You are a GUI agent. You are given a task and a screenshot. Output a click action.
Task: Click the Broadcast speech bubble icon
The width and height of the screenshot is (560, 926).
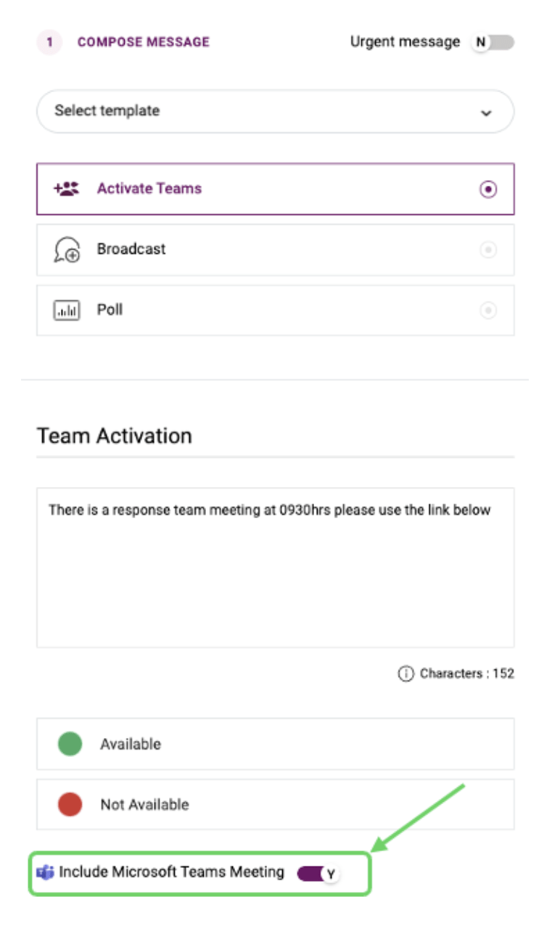[x=67, y=250]
